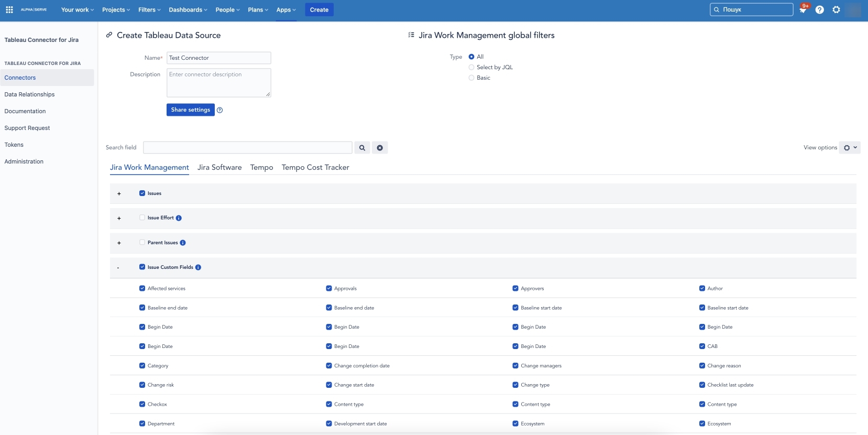Uncheck the Change managers checkbox
The height and width of the screenshot is (435, 868).
[x=515, y=365]
